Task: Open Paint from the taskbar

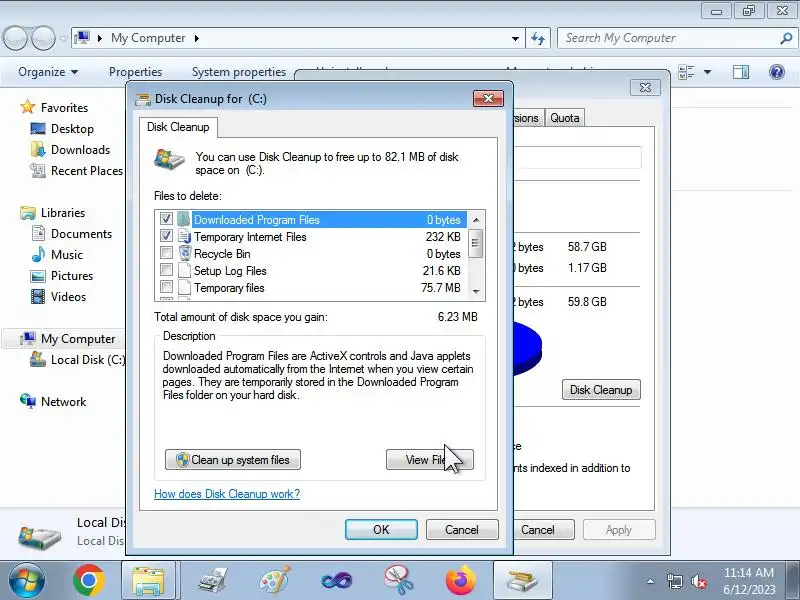Action: 274,581
